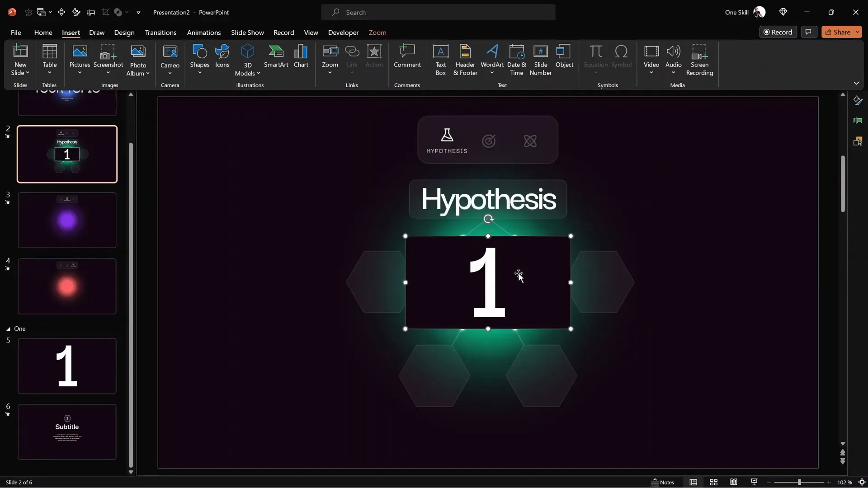
Task: Select the atom icon tab on the slide
Action: 530,141
